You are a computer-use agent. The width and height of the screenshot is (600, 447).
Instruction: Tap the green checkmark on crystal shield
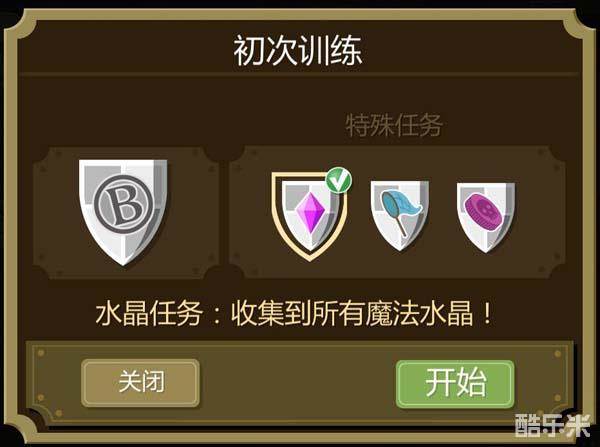click(339, 181)
